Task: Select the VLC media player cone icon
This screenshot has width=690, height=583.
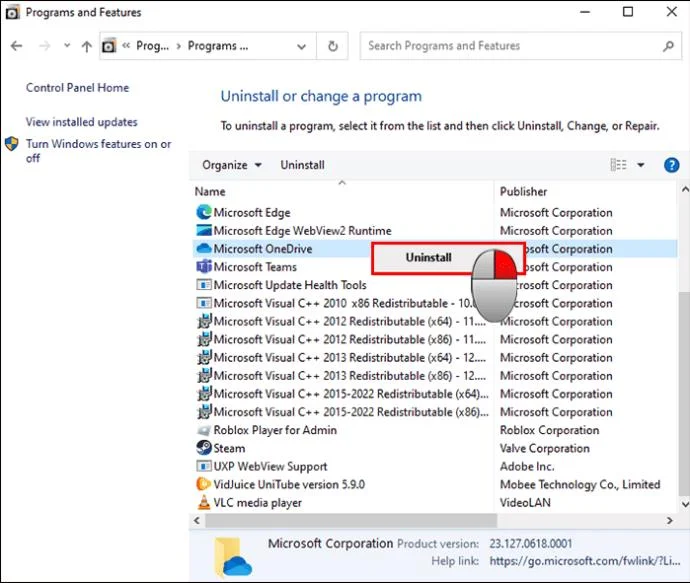Action: (x=204, y=502)
